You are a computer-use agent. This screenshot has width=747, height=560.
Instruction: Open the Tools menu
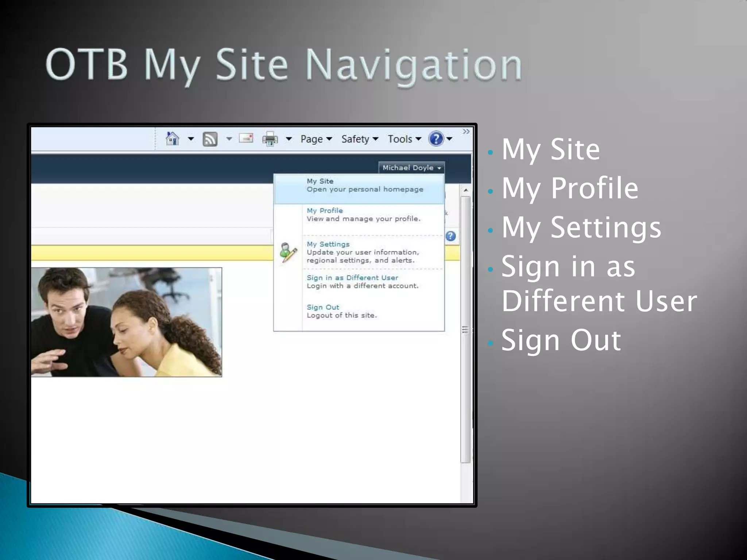[x=404, y=139]
